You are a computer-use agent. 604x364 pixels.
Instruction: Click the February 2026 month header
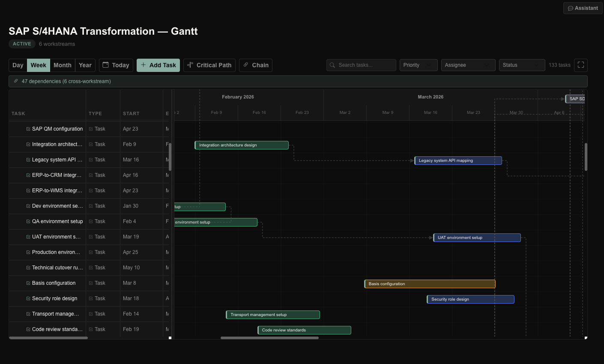coord(238,97)
